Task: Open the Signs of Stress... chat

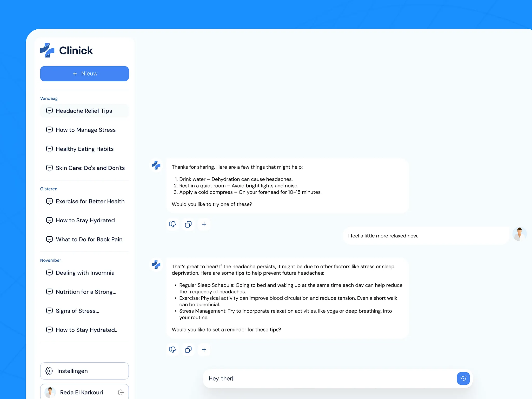Action: click(x=84, y=311)
